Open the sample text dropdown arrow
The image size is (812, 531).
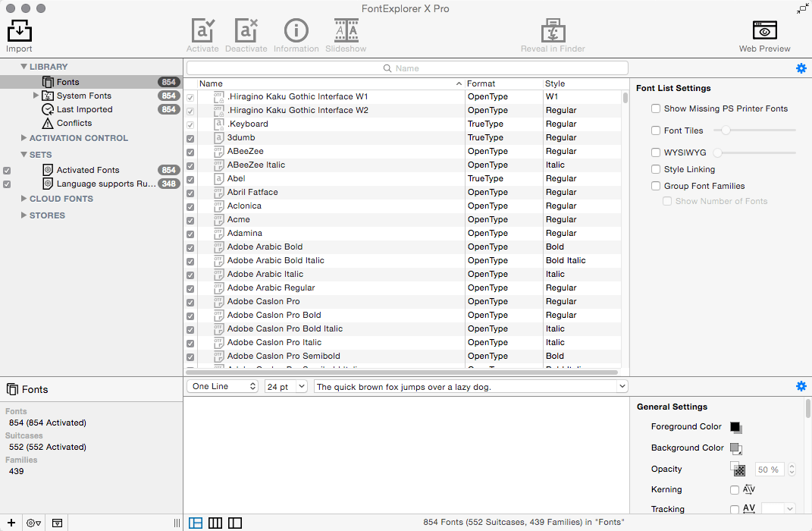[x=622, y=386]
